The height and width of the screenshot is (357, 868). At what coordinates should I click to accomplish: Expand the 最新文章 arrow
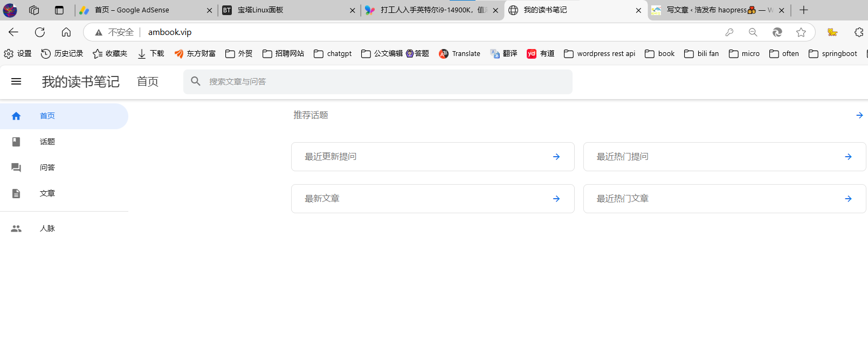556,199
